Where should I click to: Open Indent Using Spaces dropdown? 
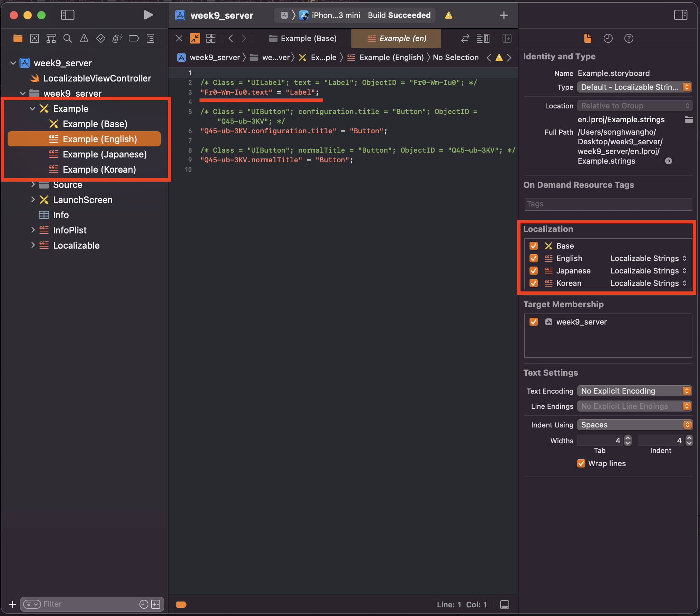(634, 425)
